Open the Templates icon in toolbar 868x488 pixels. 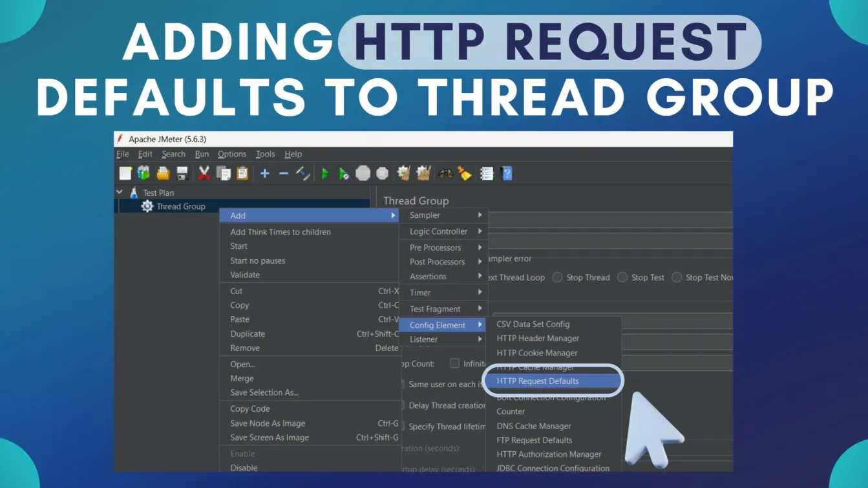[x=143, y=173]
